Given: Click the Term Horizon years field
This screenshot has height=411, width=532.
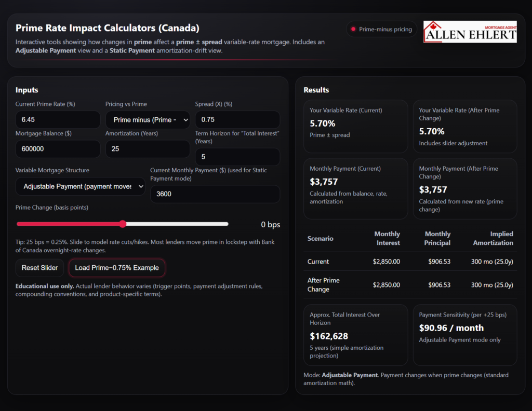Looking at the screenshot, I should (237, 157).
